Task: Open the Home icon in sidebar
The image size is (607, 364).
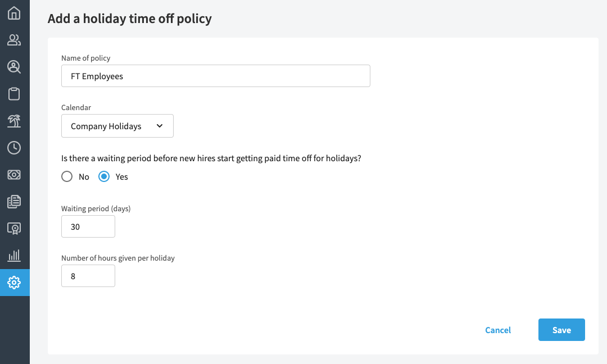Action: [x=14, y=13]
